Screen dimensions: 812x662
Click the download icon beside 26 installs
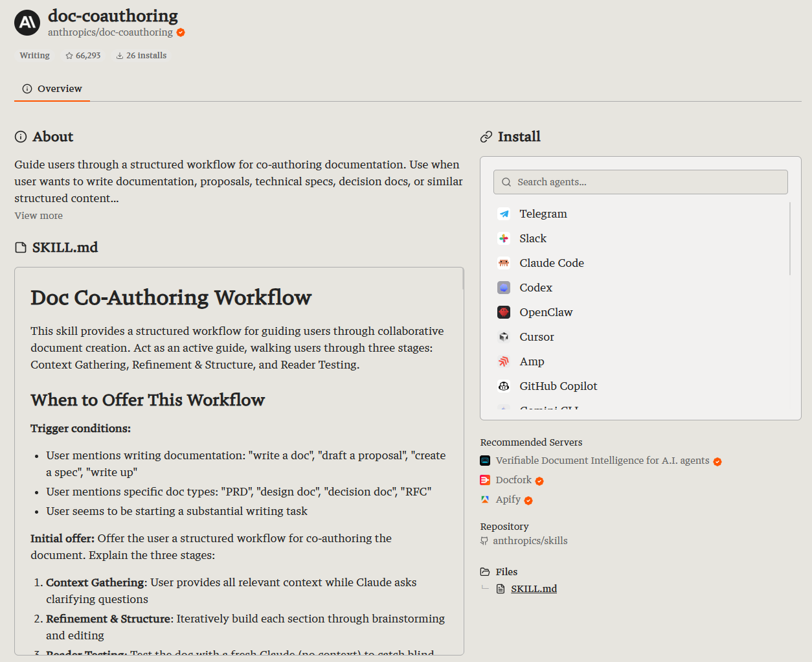pos(120,56)
